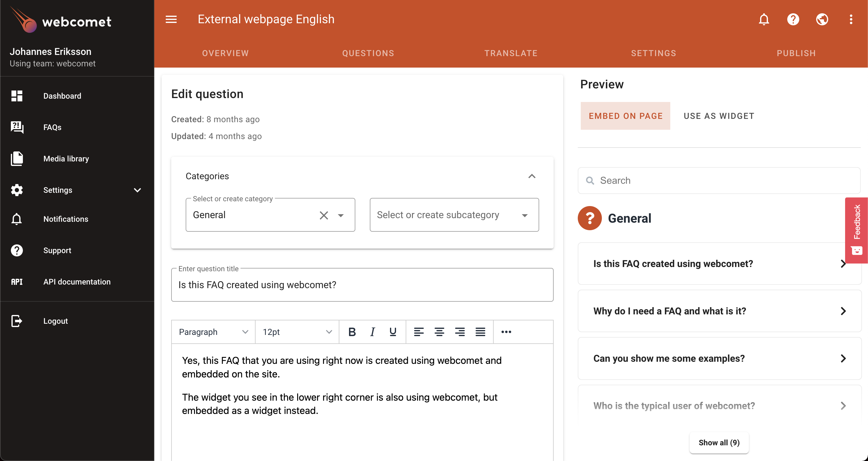Align text right in editor

coord(460,332)
